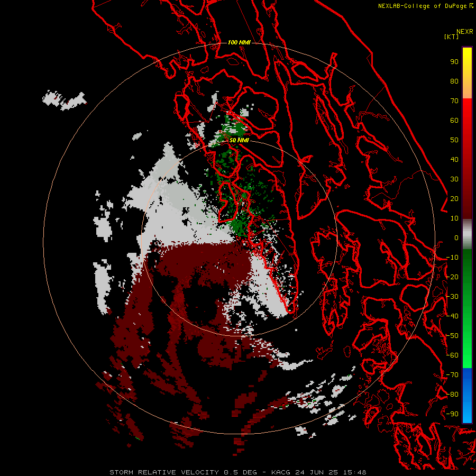Click the -50 value on the velocity scale
Image resolution: width=476 pixels, height=476 pixels.
[452, 336]
